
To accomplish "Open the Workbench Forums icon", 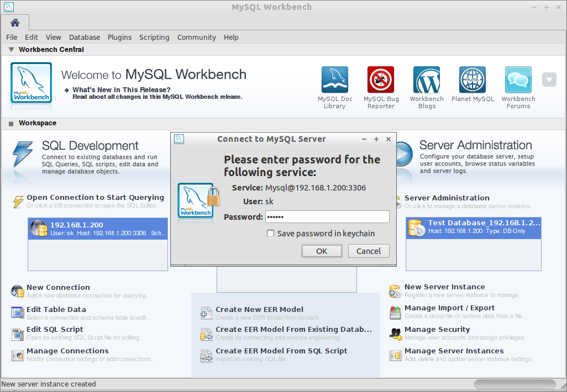I will 518,80.
